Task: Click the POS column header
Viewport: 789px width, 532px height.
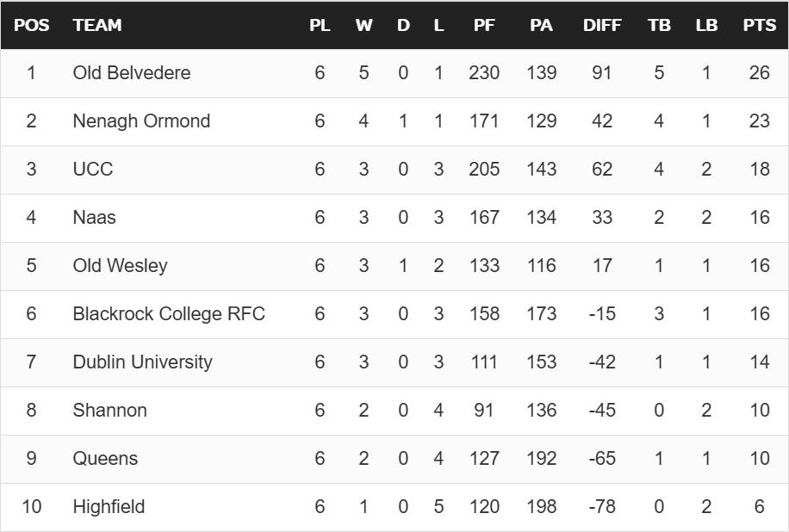Action: point(31,25)
